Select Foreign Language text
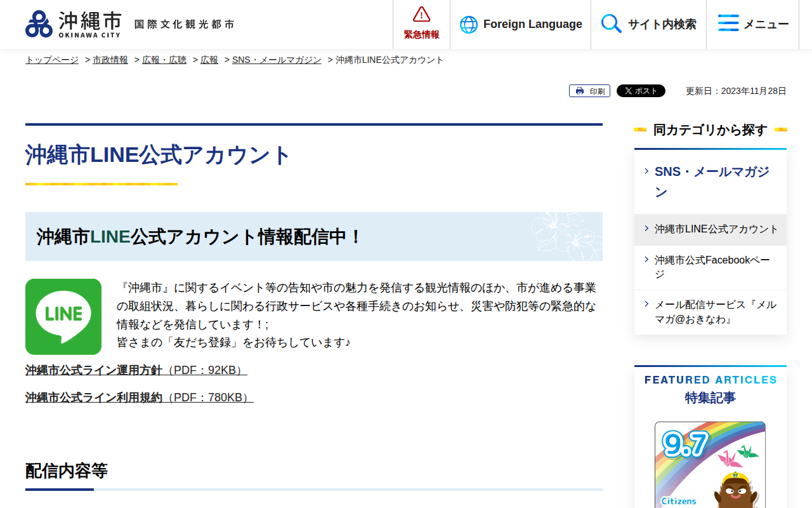The height and width of the screenshot is (508, 812). 533,24
